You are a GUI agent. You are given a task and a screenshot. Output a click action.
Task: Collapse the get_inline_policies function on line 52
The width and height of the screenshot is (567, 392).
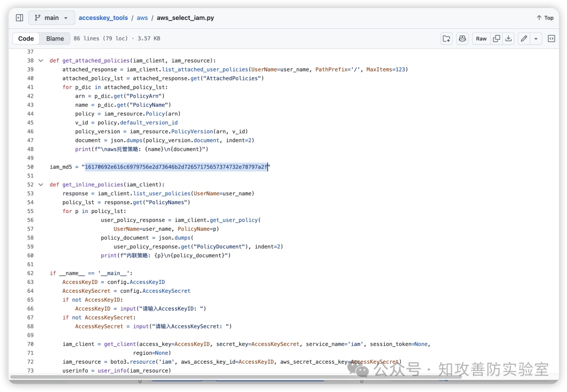pyautogui.click(x=41, y=185)
